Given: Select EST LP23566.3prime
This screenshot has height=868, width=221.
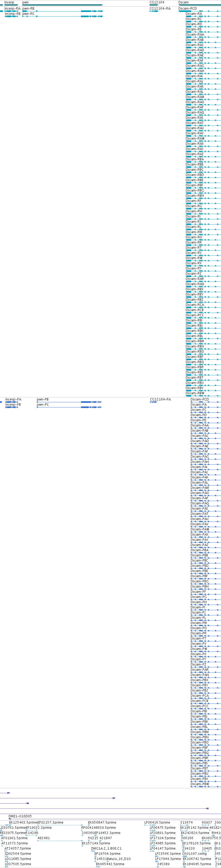Looking at the screenshot, I should pos(168,854).
